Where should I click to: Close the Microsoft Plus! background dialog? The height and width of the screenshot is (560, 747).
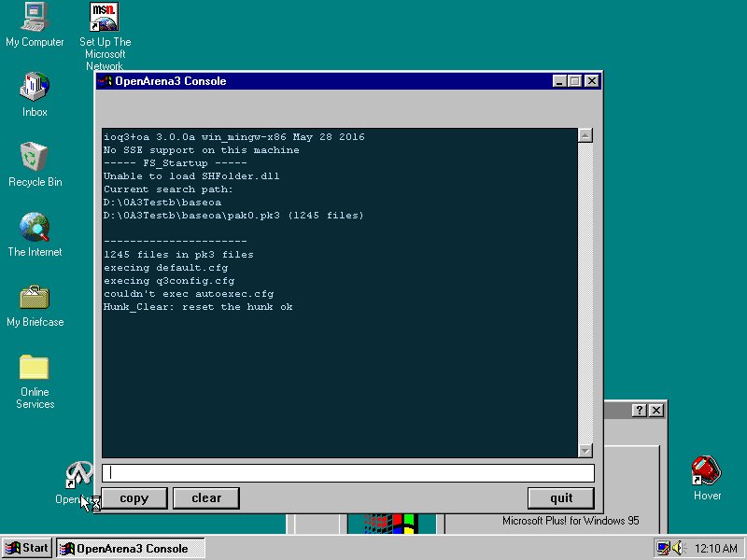tap(656, 410)
